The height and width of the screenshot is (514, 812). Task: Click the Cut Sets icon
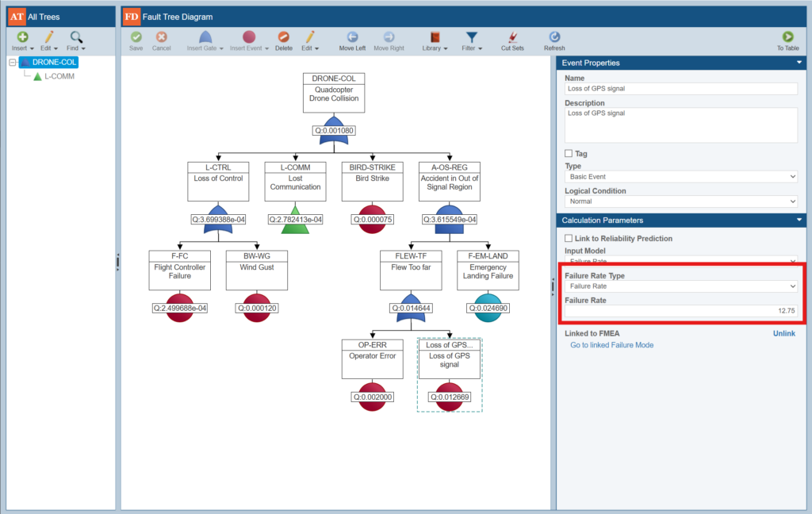512,41
